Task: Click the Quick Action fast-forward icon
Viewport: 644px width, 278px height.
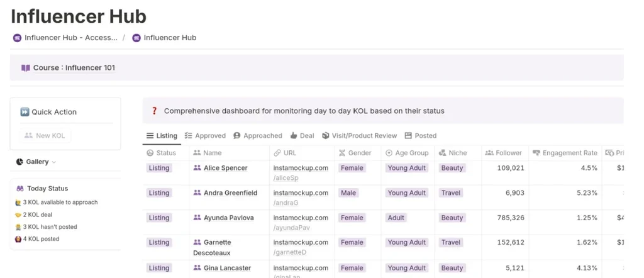Action: [25, 112]
